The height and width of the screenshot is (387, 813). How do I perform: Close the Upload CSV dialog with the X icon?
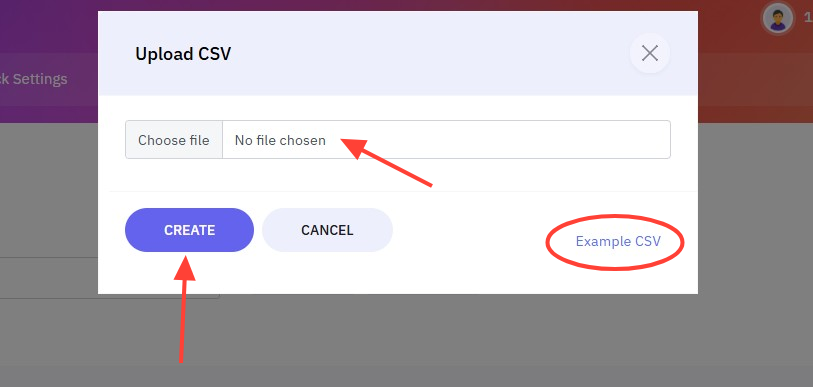[650, 53]
